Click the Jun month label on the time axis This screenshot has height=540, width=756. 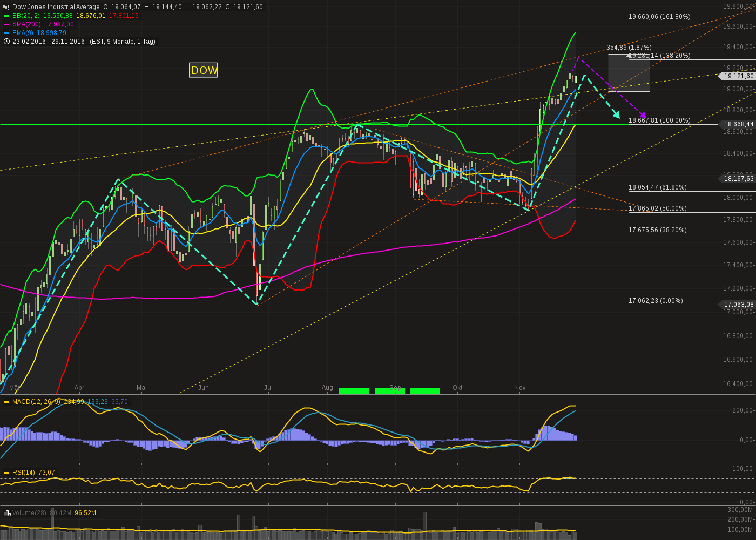tap(204, 388)
